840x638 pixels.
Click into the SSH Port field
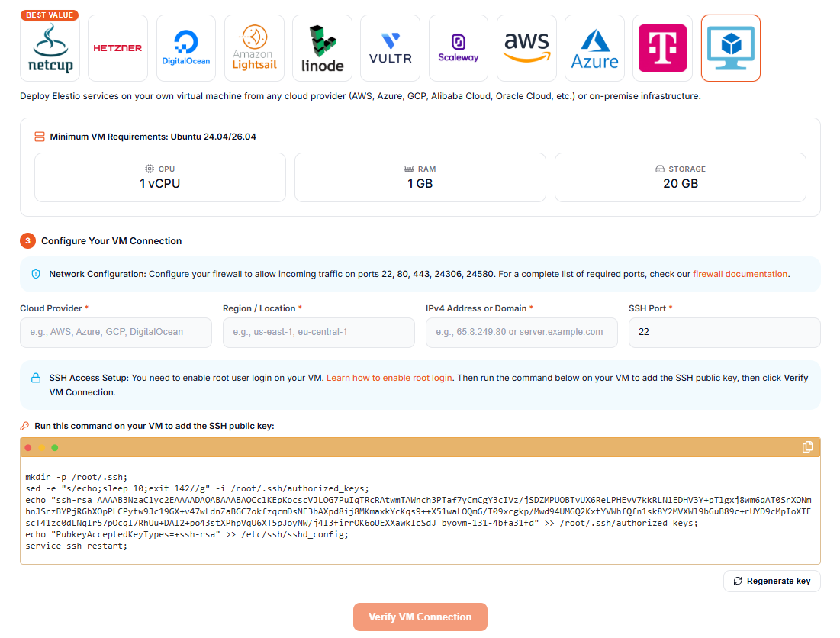pyautogui.click(x=724, y=332)
